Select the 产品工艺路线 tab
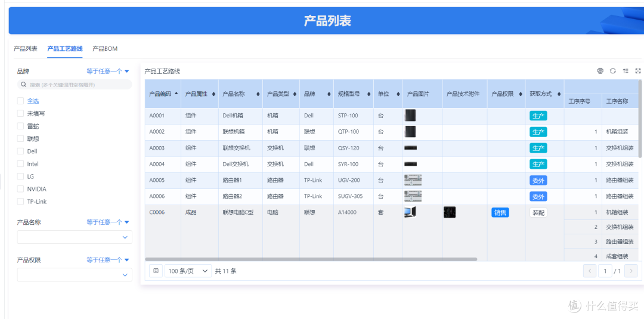The height and width of the screenshot is (319, 644). [65, 48]
